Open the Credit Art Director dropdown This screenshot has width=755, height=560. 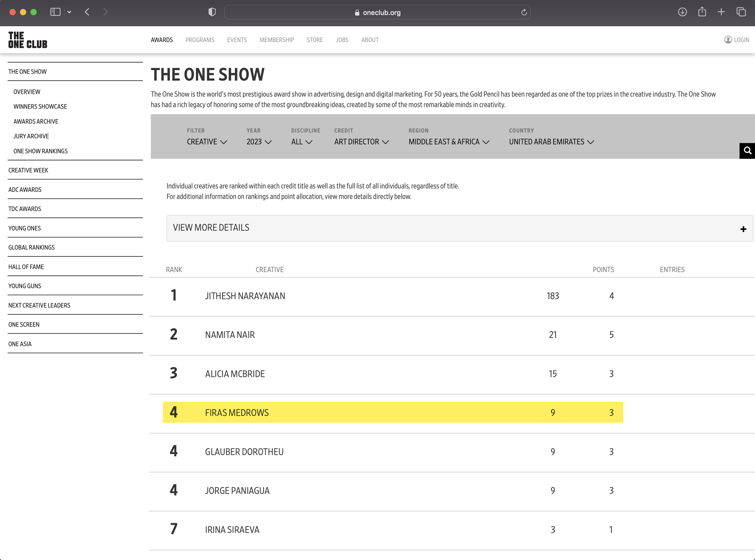(x=361, y=142)
